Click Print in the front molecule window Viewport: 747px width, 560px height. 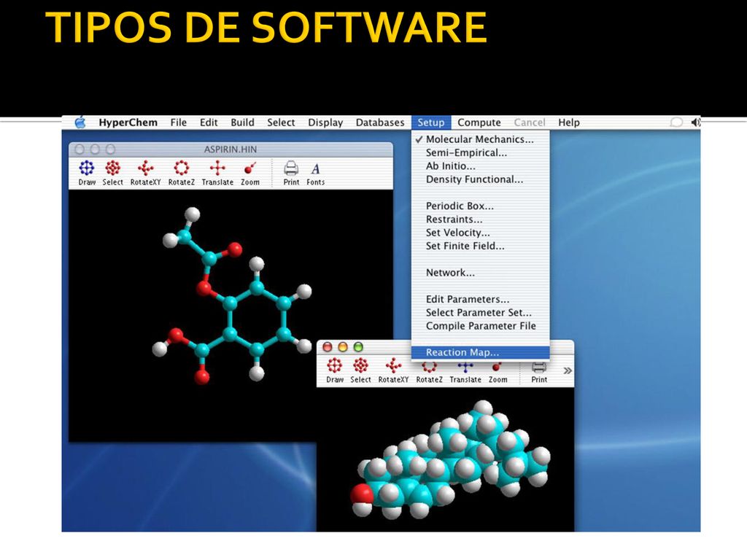click(x=539, y=370)
